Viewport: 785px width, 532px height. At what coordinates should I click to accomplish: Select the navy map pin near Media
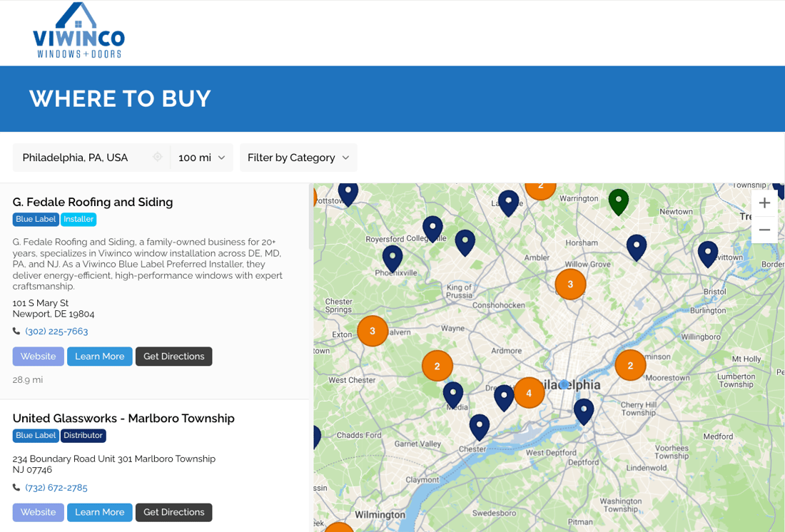pos(453,393)
